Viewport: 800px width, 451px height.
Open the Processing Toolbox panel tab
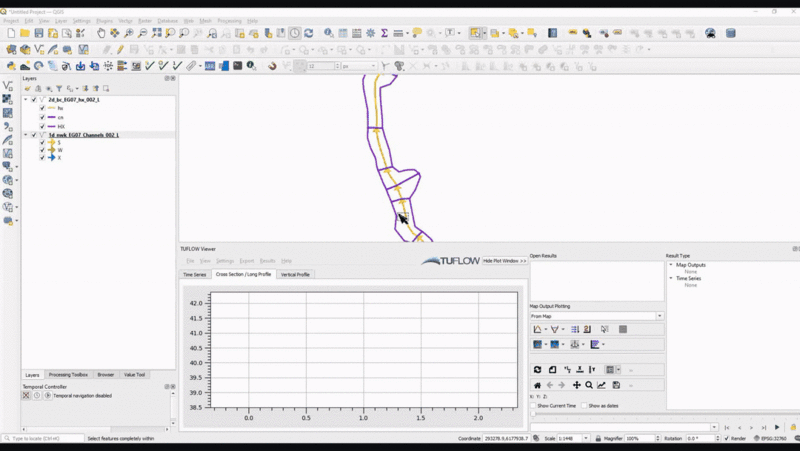click(x=67, y=374)
